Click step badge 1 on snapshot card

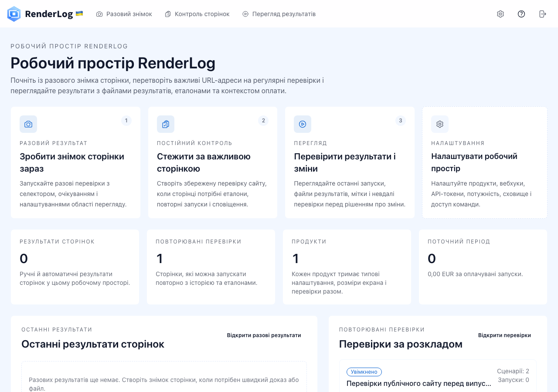coord(126,121)
